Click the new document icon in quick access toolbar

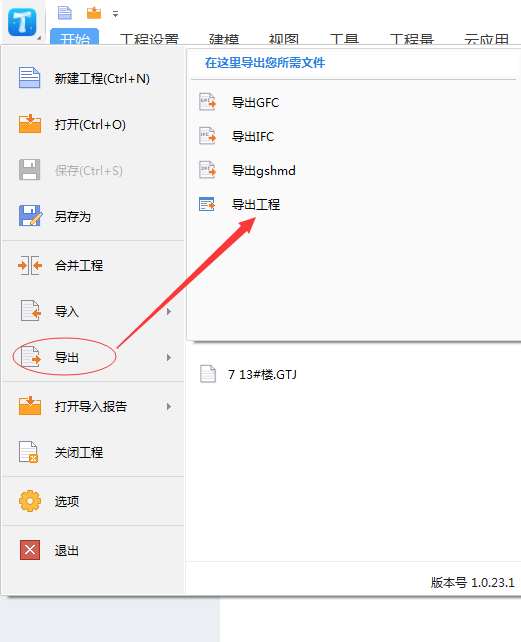(65, 13)
